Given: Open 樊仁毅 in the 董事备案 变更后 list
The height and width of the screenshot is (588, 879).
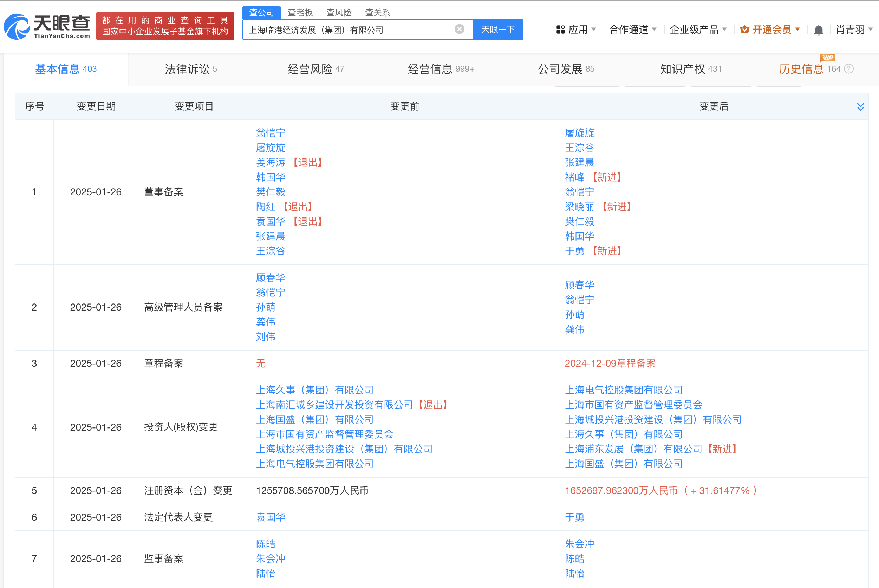Looking at the screenshot, I should [579, 221].
